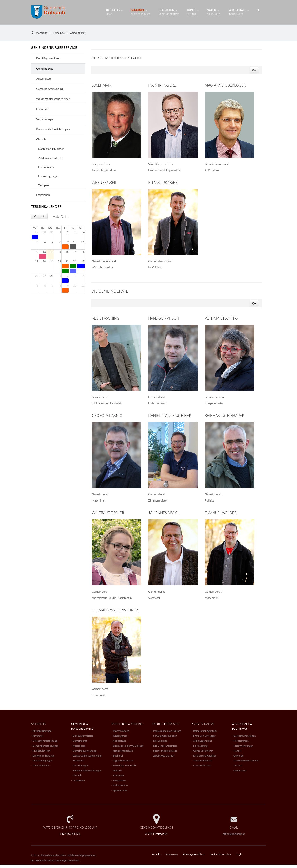Image resolution: width=297 pixels, height=868 pixels.
Task: Click the pink event on February 13
Action: [42, 256]
